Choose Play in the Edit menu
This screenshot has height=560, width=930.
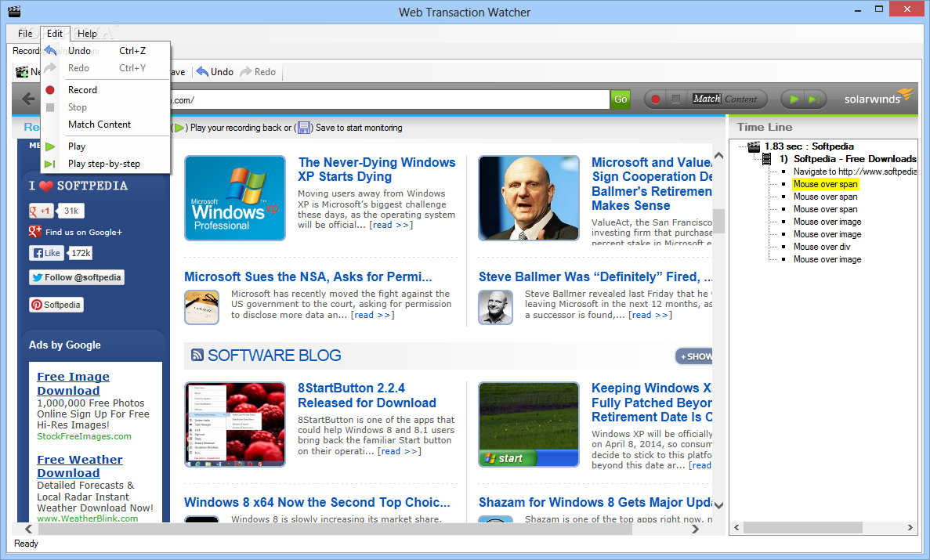[x=106, y=146]
